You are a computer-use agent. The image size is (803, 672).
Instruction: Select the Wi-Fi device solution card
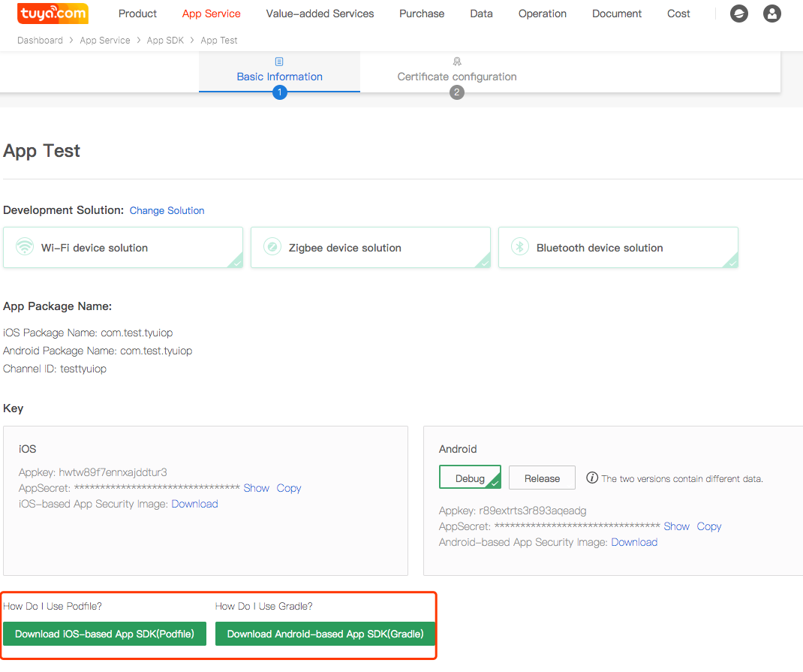(x=123, y=247)
